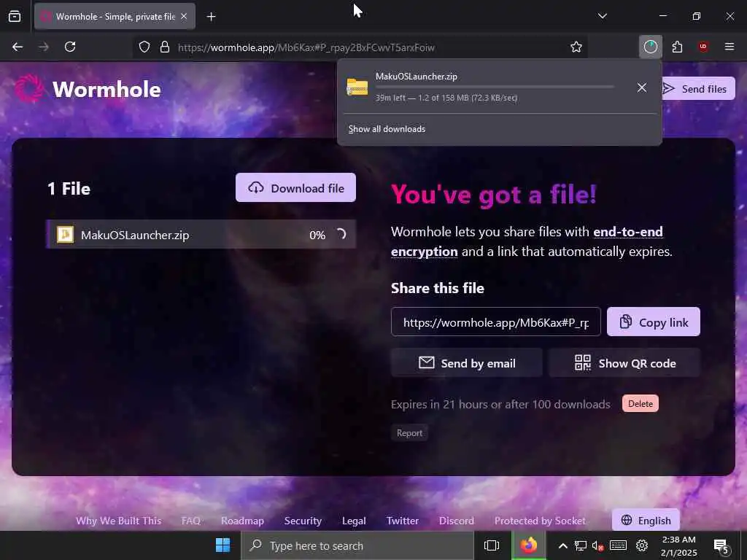Select MakuOSLauncher.zip in file list
The height and width of the screenshot is (560, 747).
pos(201,234)
